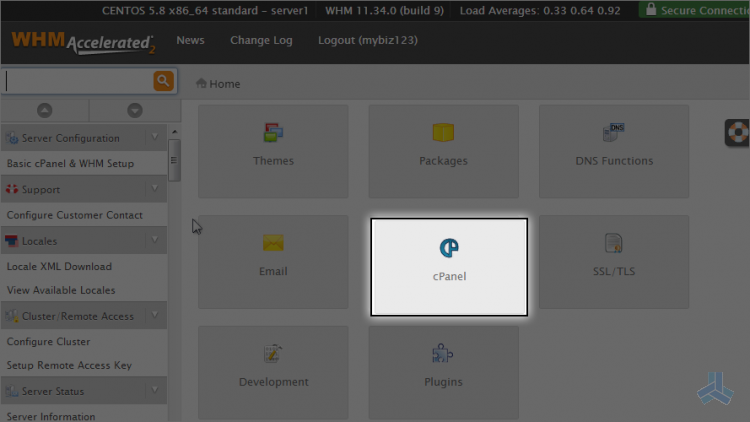Viewport: 750px width, 422px height.
Task: Click the Home breadcrumb link
Action: click(224, 84)
